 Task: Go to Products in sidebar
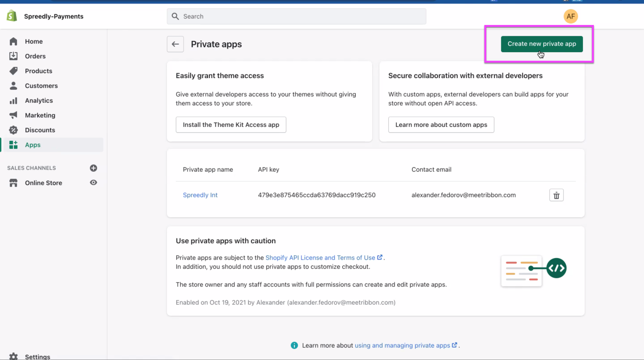pyautogui.click(x=39, y=71)
